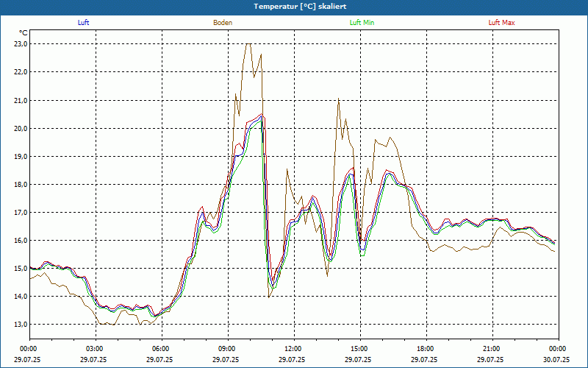588x368 pixels.
Task: Click the 21,0 y-axis value
Action: [21, 100]
